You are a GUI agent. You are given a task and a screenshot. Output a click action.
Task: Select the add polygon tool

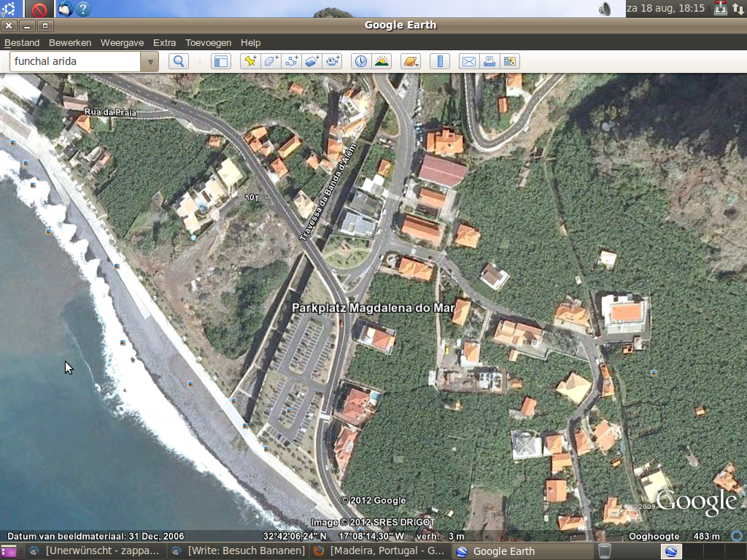pyautogui.click(x=271, y=61)
